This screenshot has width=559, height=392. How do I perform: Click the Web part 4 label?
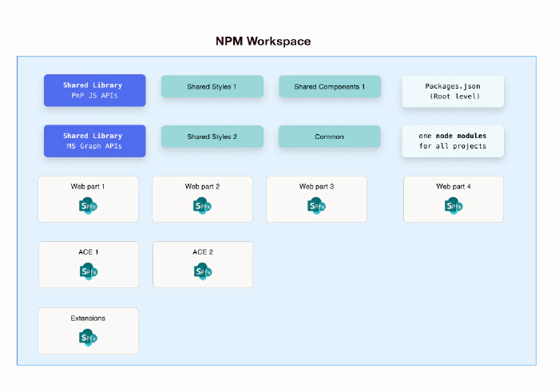pyautogui.click(x=454, y=186)
